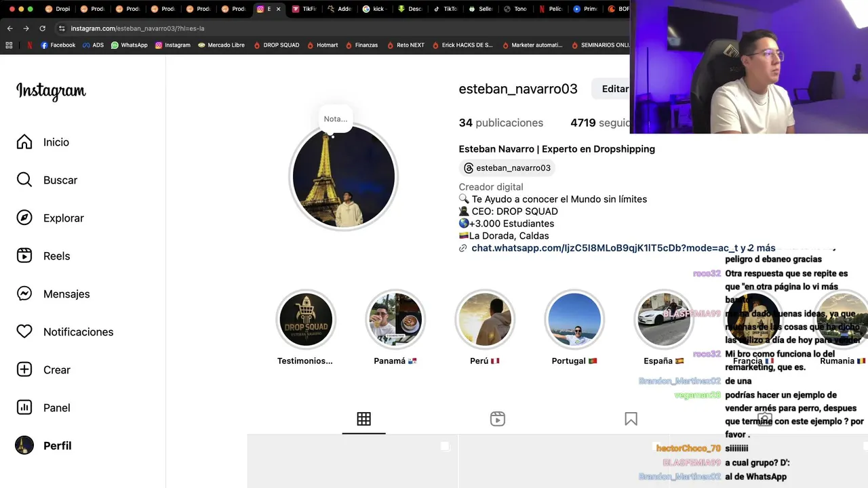Click the site info icon in address bar

62,28
